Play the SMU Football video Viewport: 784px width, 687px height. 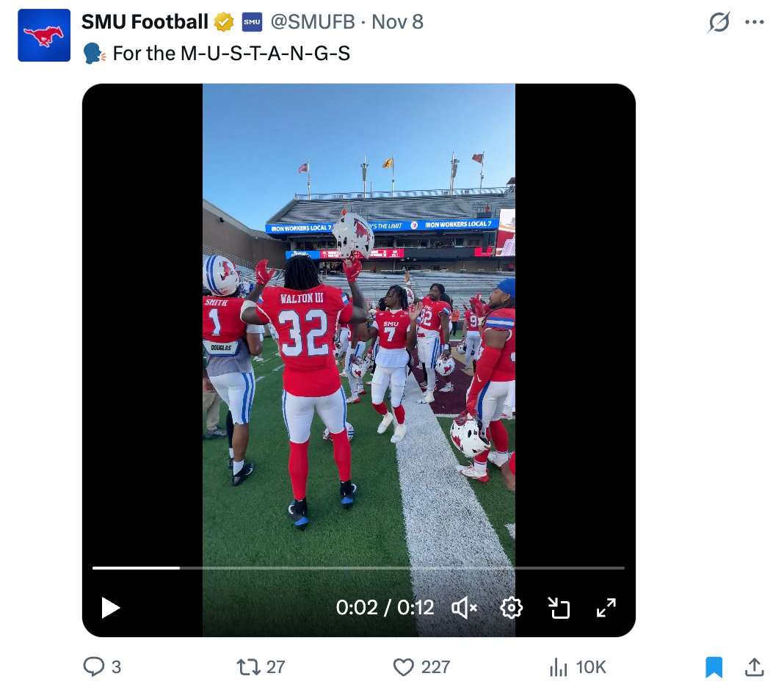click(x=110, y=608)
